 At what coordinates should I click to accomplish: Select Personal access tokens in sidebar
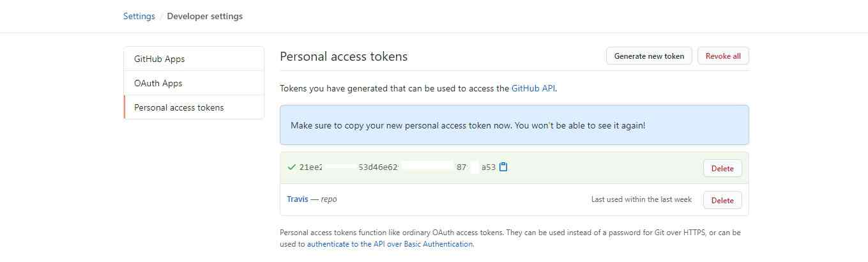click(194, 107)
